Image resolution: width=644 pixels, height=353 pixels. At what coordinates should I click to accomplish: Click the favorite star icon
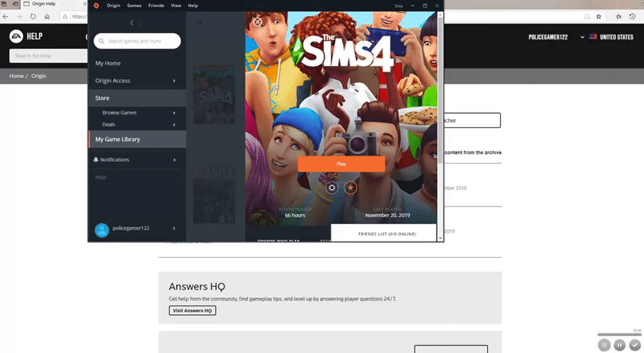[350, 188]
